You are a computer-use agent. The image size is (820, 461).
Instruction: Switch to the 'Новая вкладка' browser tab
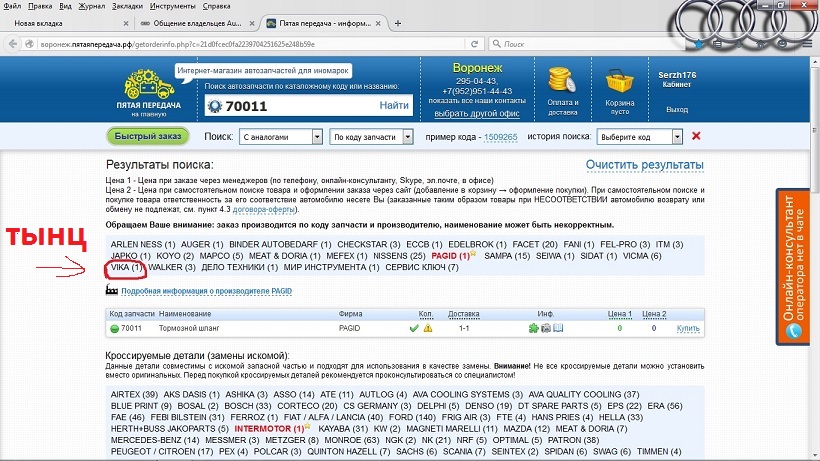[60, 21]
